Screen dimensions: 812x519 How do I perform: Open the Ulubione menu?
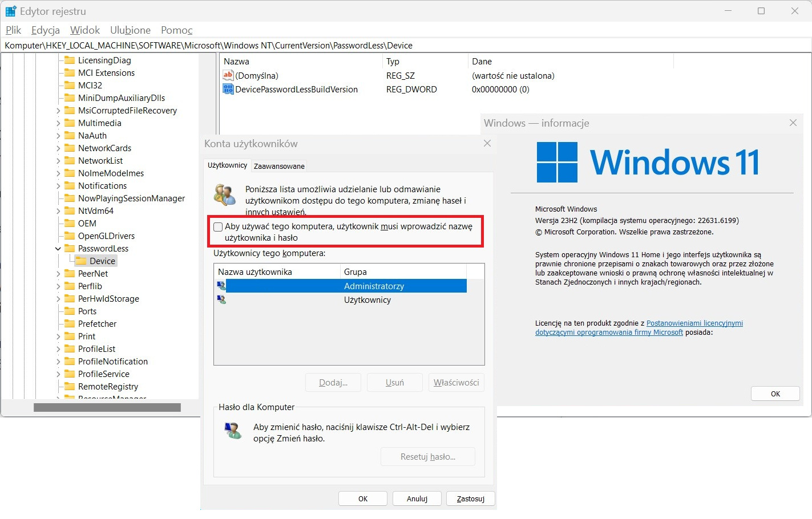pos(130,30)
